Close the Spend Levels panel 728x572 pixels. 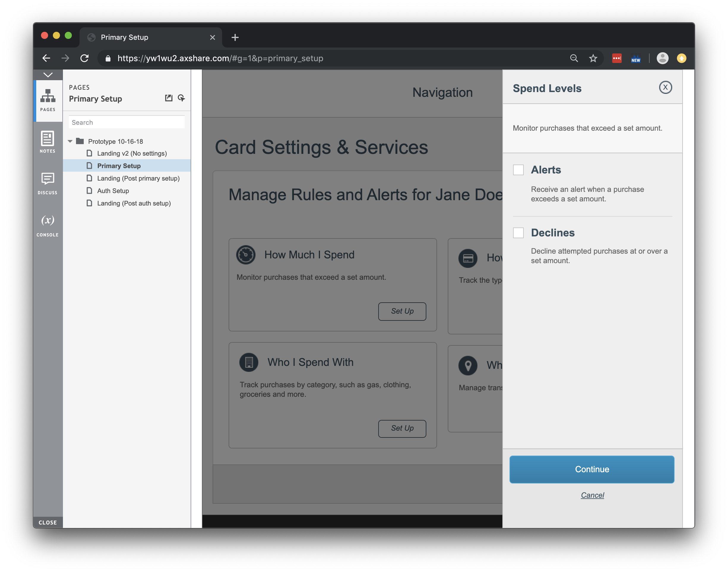pos(665,87)
